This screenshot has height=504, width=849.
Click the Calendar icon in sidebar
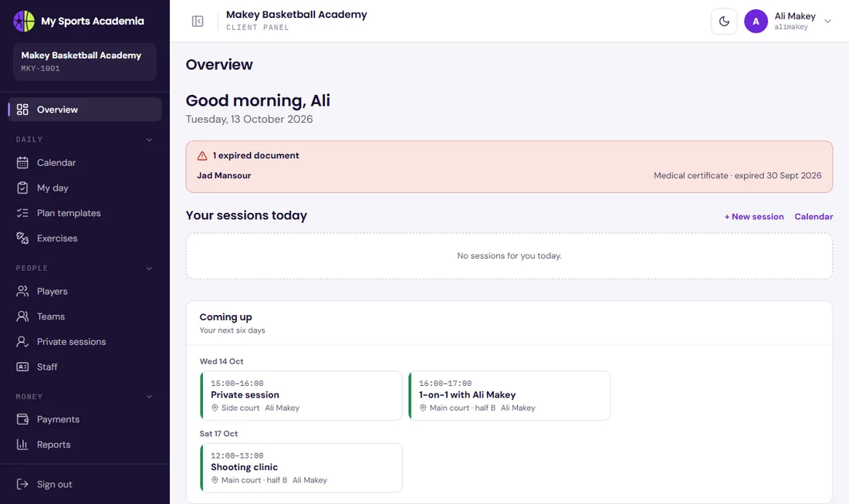(22, 162)
